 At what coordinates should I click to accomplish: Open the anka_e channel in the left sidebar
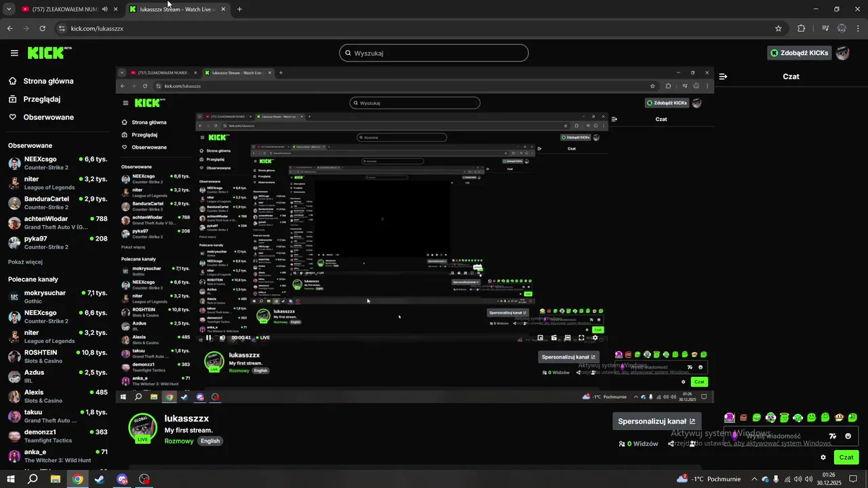point(58,455)
